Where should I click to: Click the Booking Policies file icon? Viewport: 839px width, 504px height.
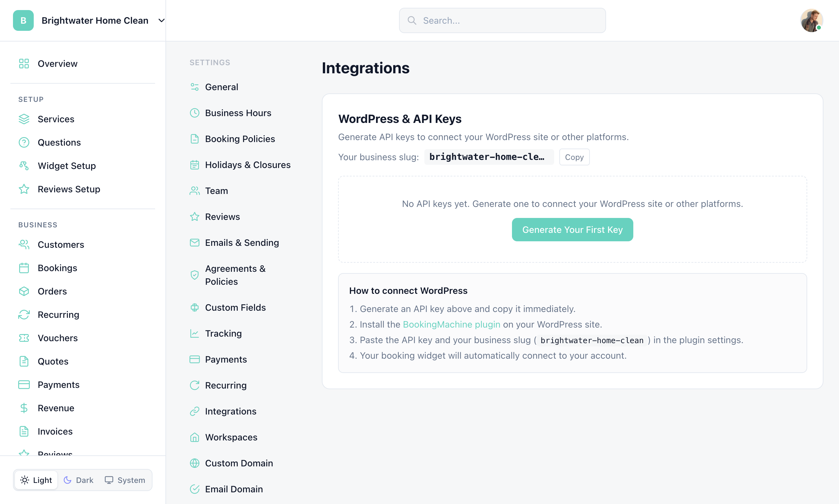195,139
